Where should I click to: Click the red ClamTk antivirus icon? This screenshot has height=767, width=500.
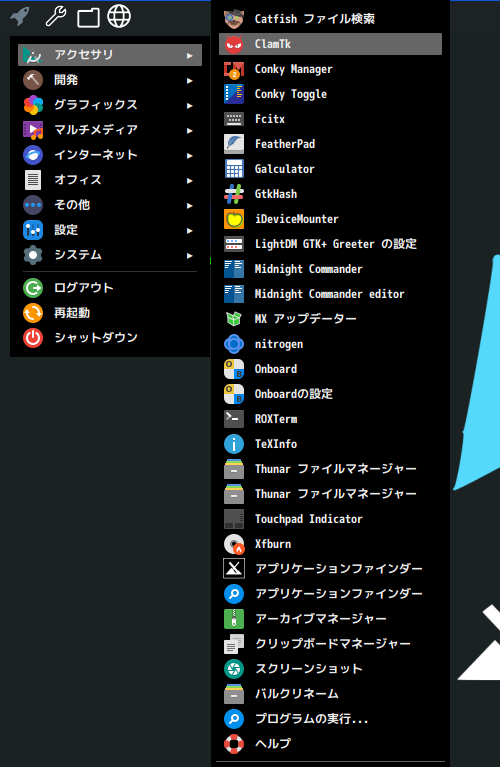pos(234,44)
